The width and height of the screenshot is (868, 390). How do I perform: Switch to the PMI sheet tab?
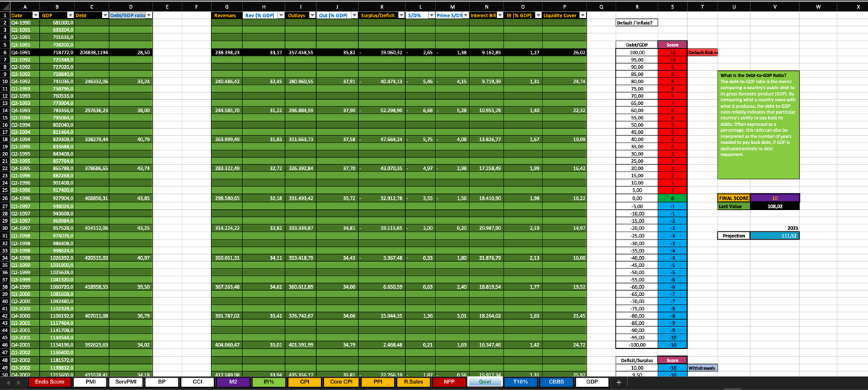pyautogui.click(x=92, y=382)
